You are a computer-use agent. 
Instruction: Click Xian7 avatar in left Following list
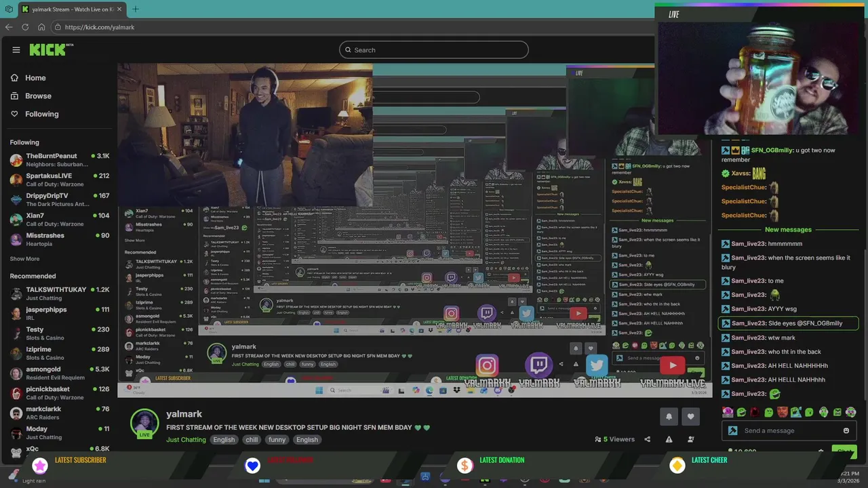point(16,220)
